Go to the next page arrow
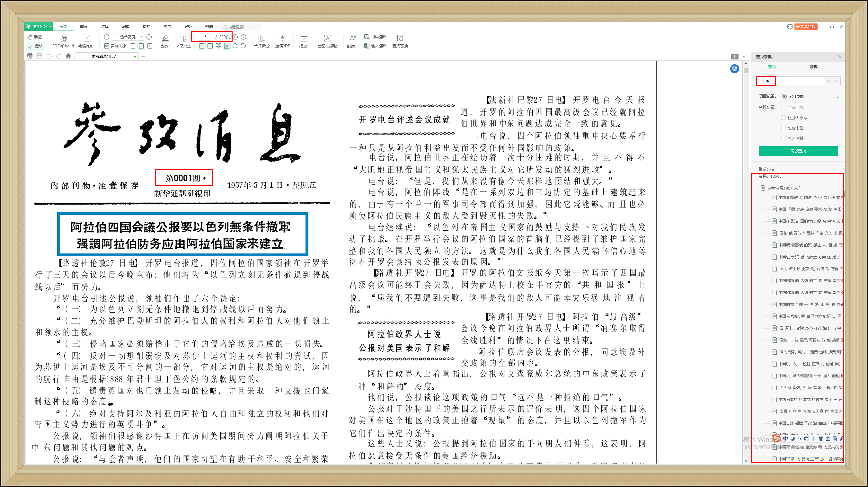 pos(244,37)
